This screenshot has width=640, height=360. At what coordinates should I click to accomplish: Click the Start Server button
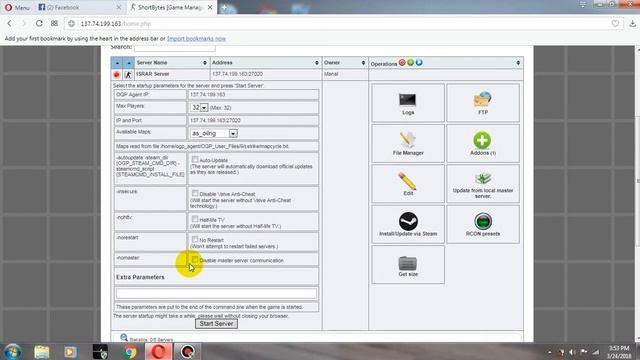point(216,324)
